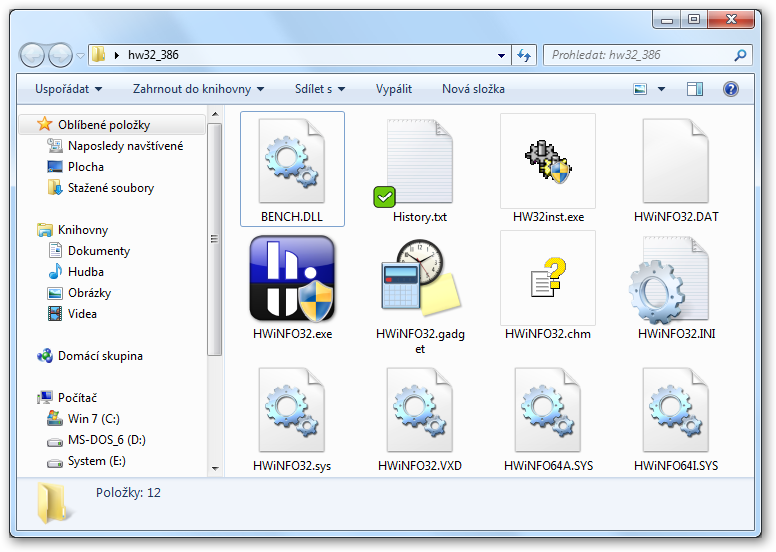Open the view options dropdown arrow

pos(661,89)
